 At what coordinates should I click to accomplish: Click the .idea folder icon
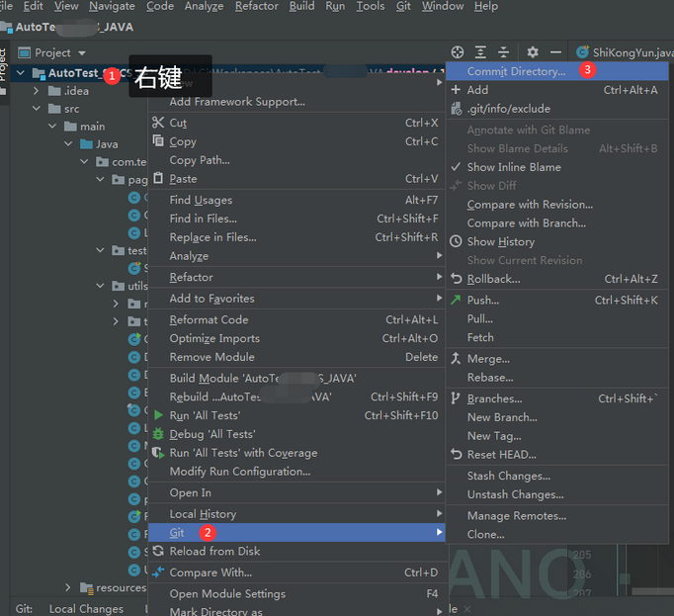(54, 91)
